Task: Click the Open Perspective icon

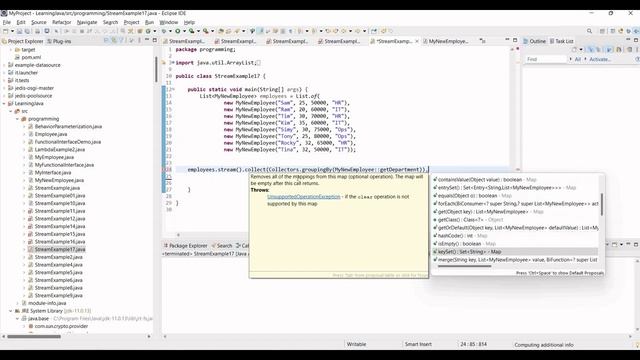Action: tap(602, 31)
